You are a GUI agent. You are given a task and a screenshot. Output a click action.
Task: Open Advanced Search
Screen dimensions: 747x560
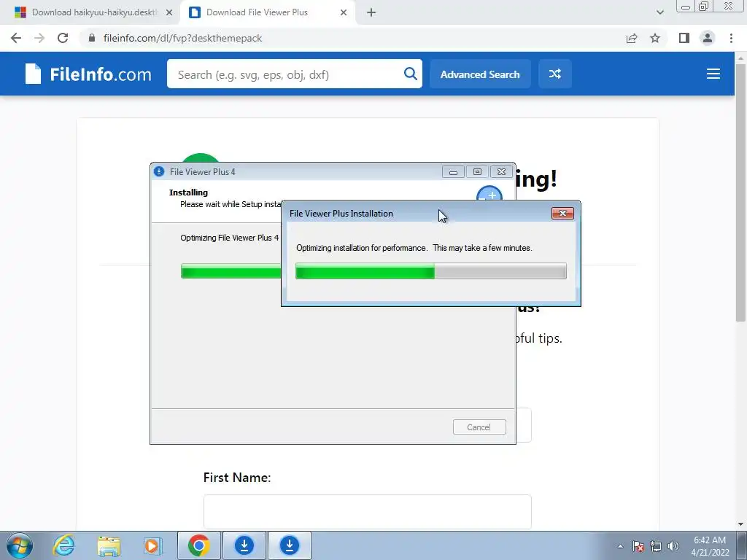coord(480,74)
